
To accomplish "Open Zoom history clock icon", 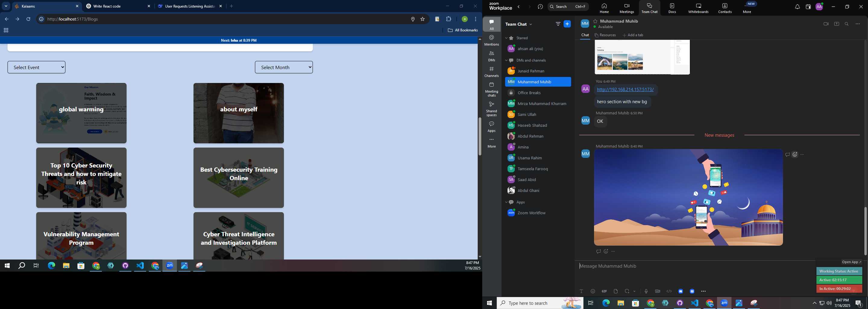I will (x=540, y=7).
